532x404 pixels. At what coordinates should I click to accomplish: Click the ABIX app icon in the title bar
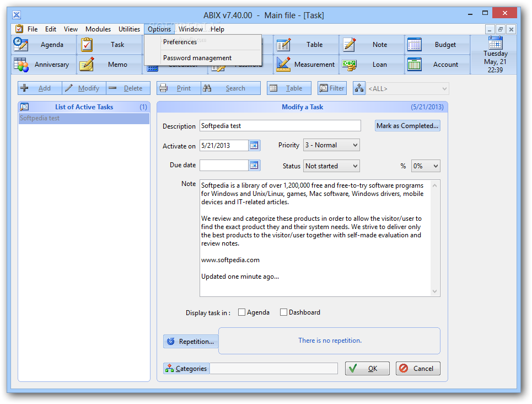pyautogui.click(x=17, y=15)
